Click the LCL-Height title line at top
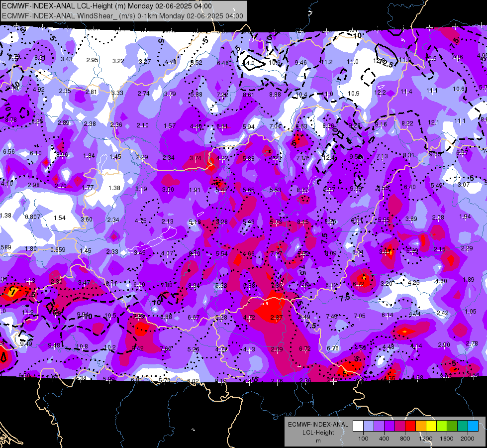Image resolution: width=487 pixels, height=448 pixels. (107, 6)
